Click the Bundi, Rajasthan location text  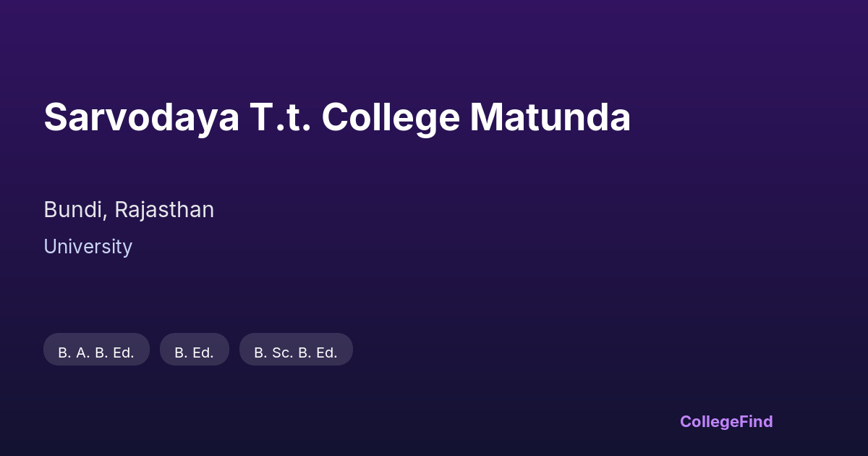click(129, 210)
